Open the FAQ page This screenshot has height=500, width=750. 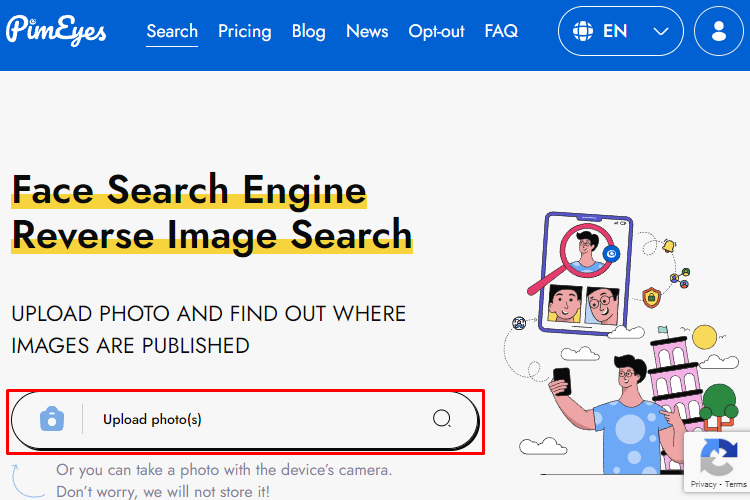coord(501,31)
